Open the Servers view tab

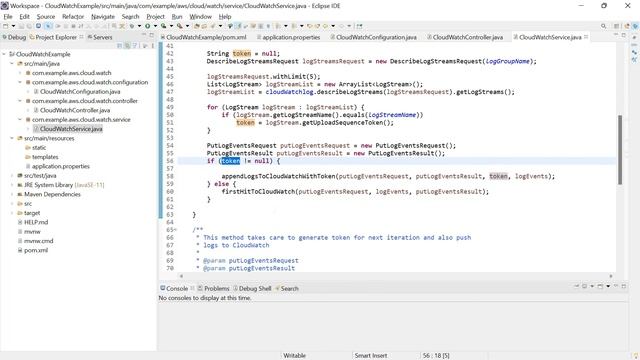[100, 37]
